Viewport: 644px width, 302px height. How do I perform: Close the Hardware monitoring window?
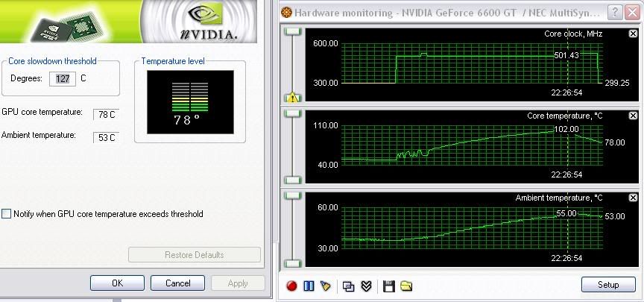(631, 13)
